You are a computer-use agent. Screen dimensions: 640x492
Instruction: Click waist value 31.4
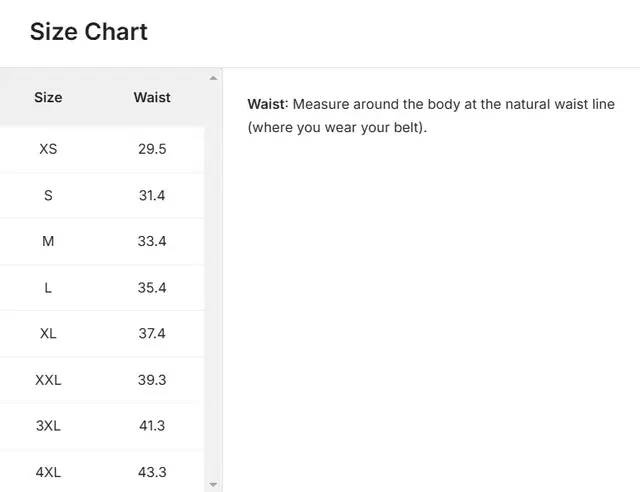pos(152,195)
